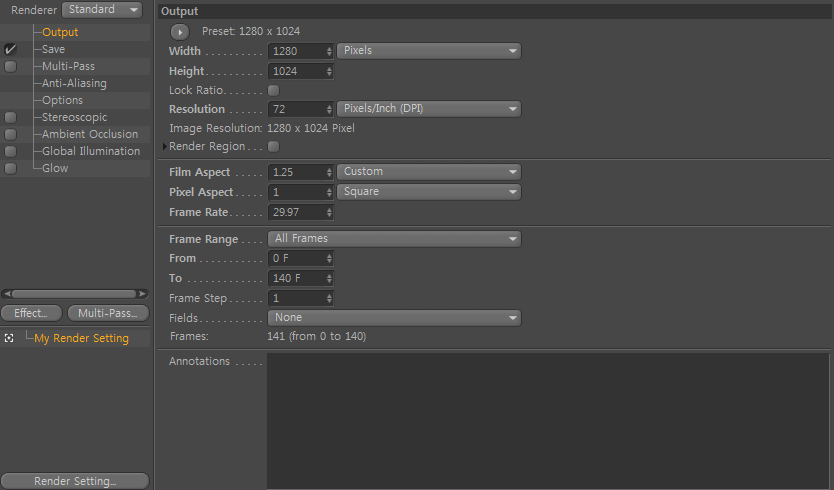
Task: Enable the Lock Ratio checkbox
Action: (x=273, y=90)
